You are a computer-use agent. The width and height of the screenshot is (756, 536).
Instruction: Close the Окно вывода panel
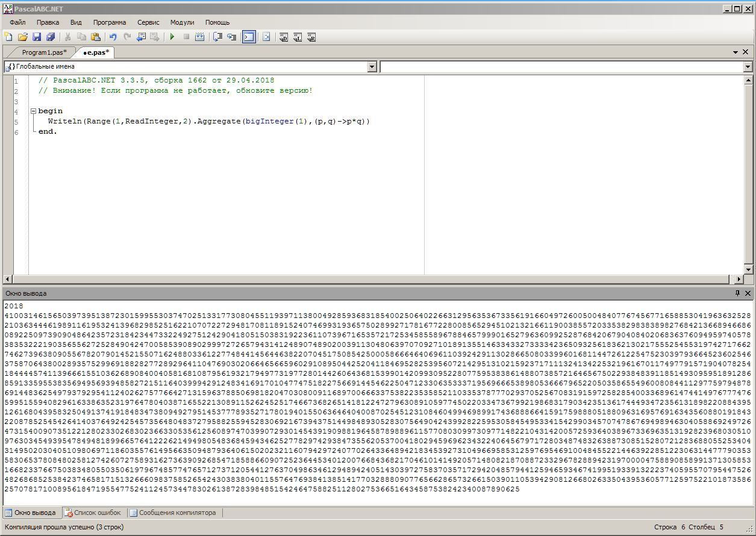pyautogui.click(x=748, y=293)
